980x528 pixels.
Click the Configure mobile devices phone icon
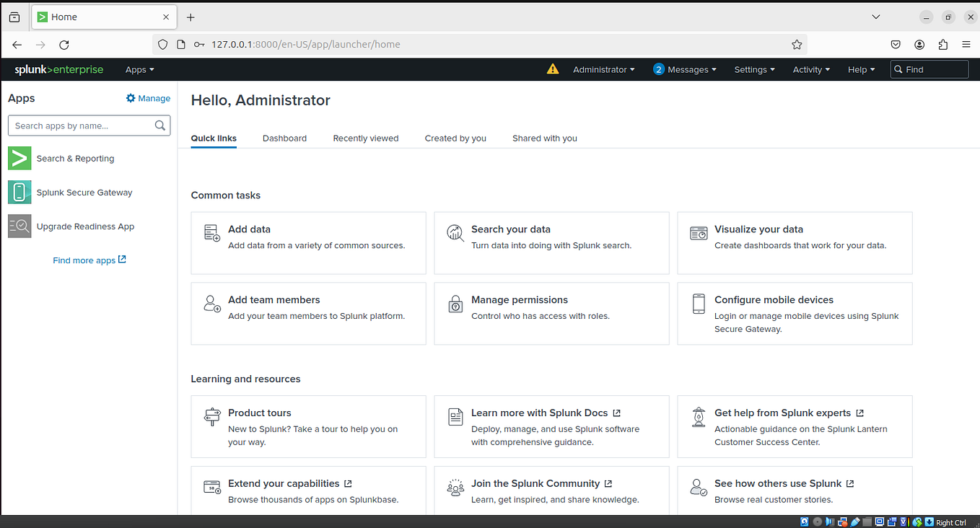698,304
